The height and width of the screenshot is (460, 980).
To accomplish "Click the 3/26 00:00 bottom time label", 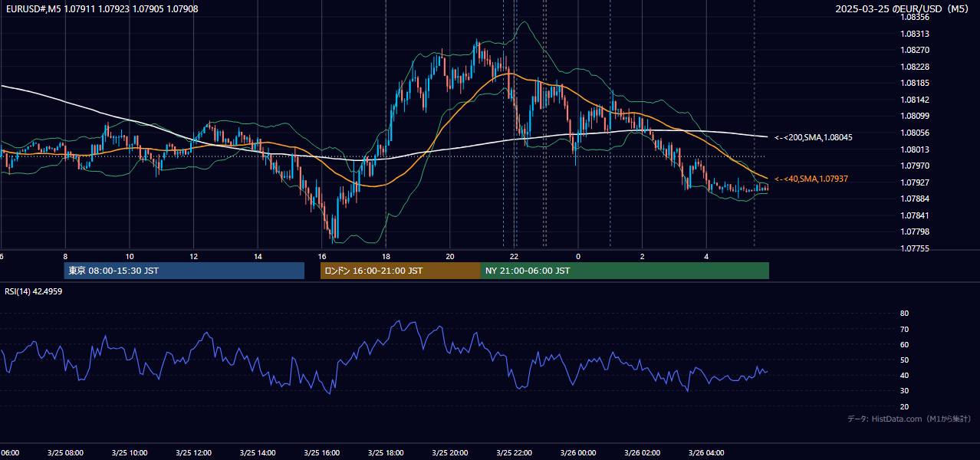I will coord(578,453).
